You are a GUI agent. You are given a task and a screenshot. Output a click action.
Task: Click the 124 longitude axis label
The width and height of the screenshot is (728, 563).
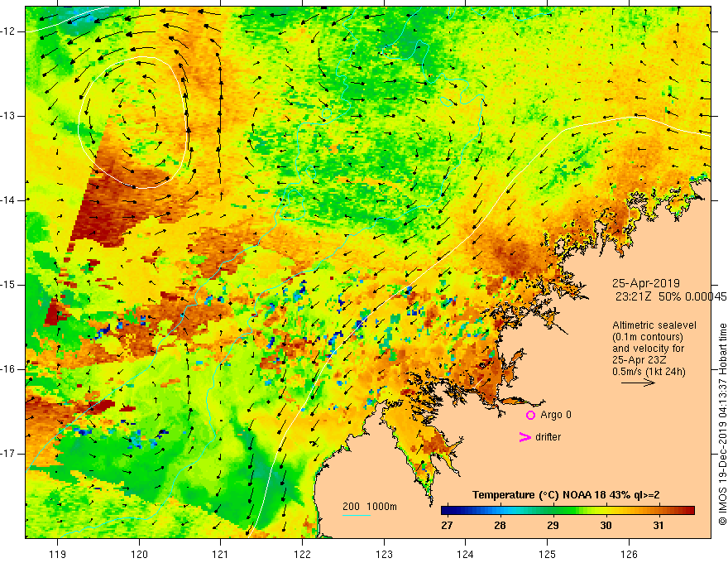(x=465, y=554)
